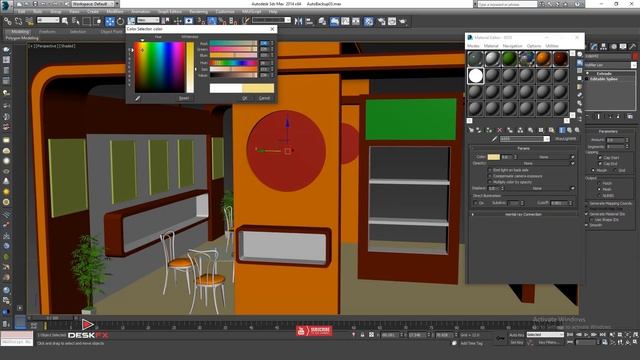Select Editable Spline in modifier stack

(x=604, y=79)
